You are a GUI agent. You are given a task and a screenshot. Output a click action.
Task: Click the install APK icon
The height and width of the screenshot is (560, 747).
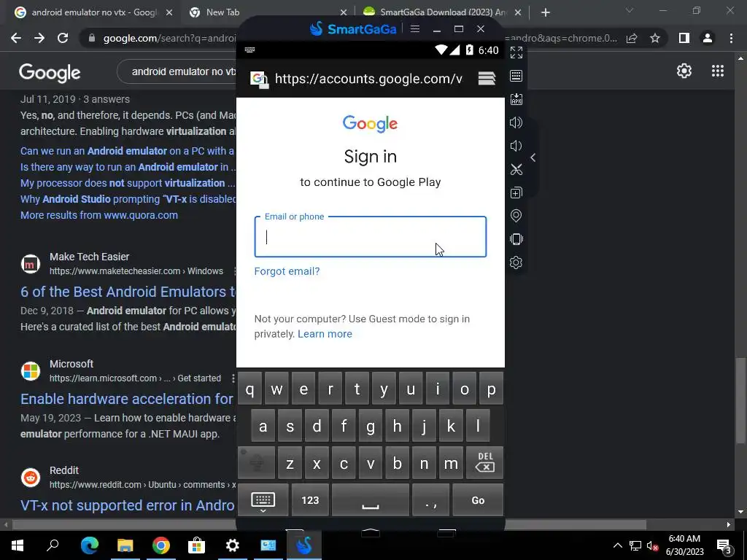[x=516, y=99]
